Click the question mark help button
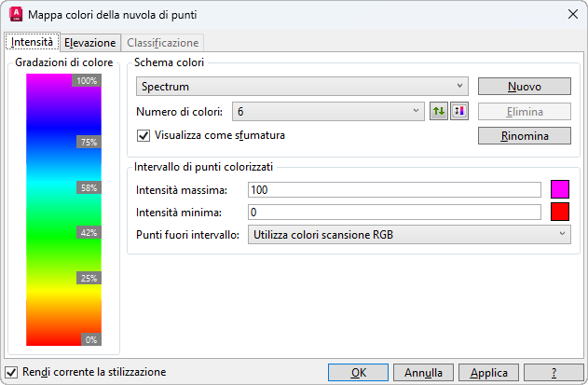Viewport: 588px width, 385px height. pyautogui.click(x=554, y=372)
